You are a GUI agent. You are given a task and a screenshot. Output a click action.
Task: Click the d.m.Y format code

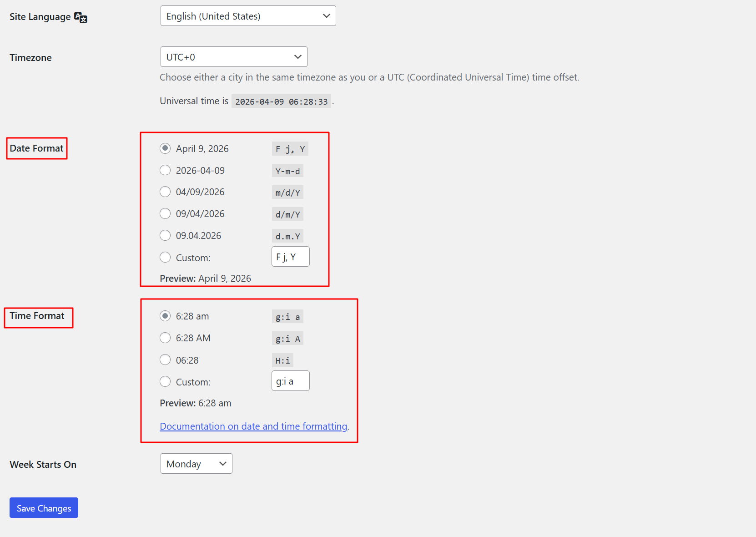pos(287,236)
